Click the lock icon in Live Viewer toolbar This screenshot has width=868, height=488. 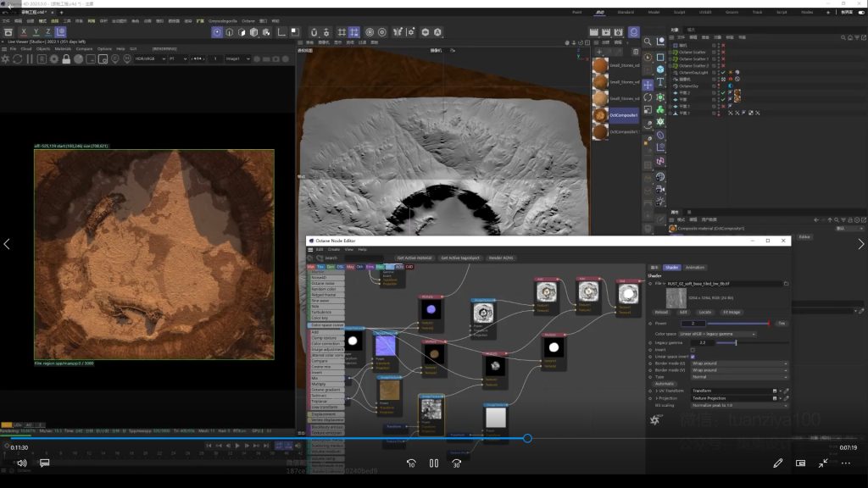click(x=67, y=59)
